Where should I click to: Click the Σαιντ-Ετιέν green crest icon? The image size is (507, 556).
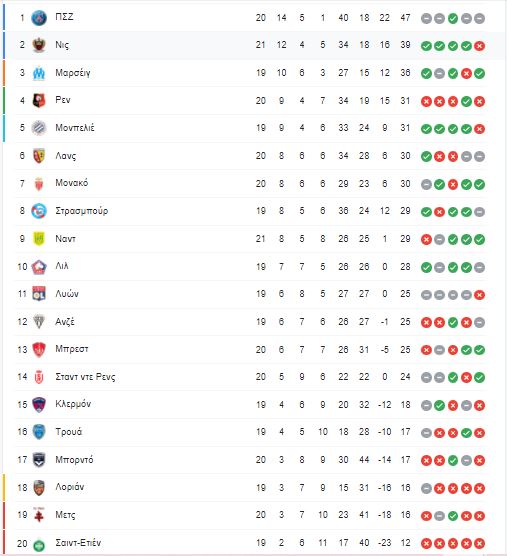39,544
